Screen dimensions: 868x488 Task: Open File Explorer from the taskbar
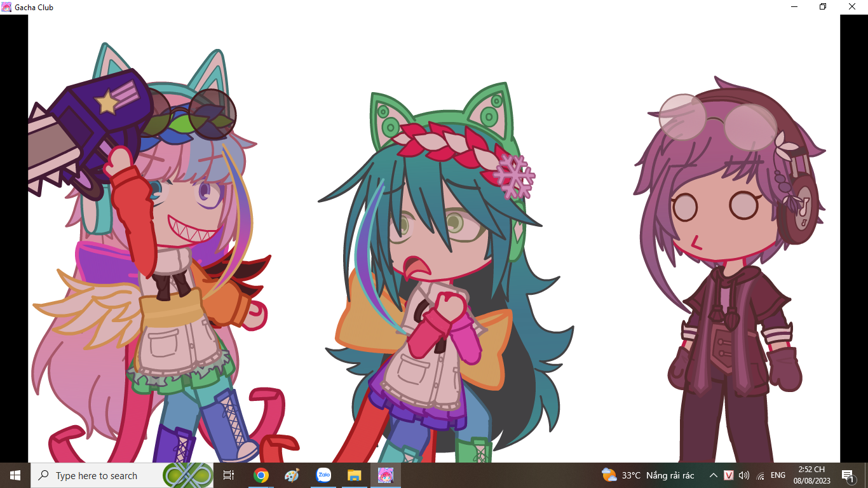[355, 475]
